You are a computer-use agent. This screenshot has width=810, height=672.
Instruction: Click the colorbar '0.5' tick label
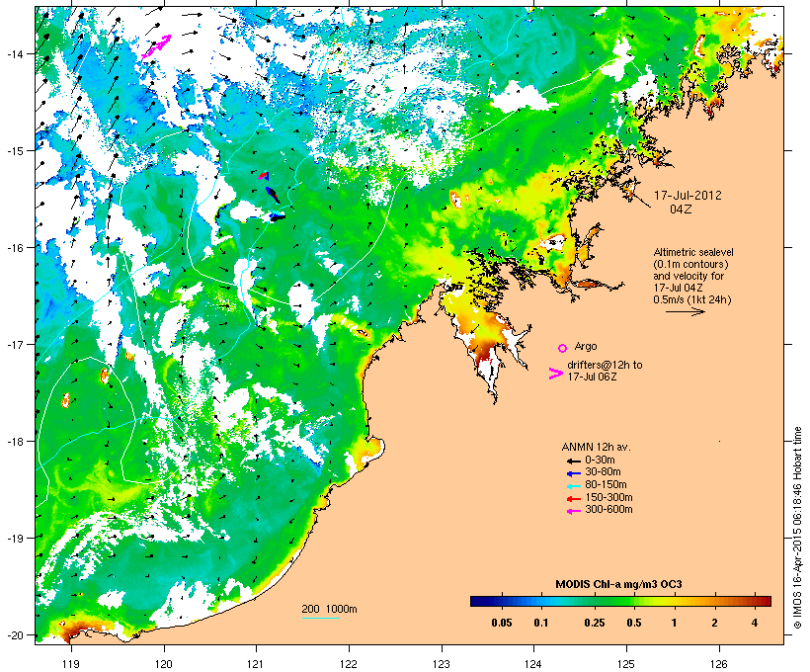634,623
